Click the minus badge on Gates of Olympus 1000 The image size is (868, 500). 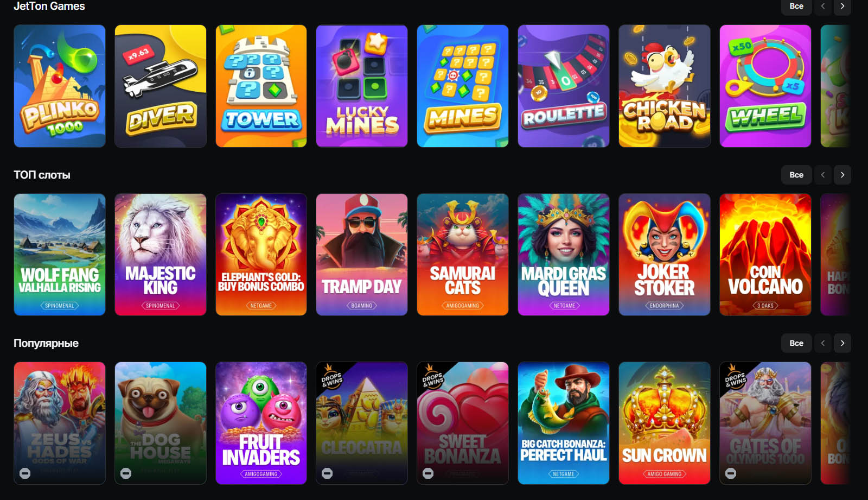tap(731, 473)
